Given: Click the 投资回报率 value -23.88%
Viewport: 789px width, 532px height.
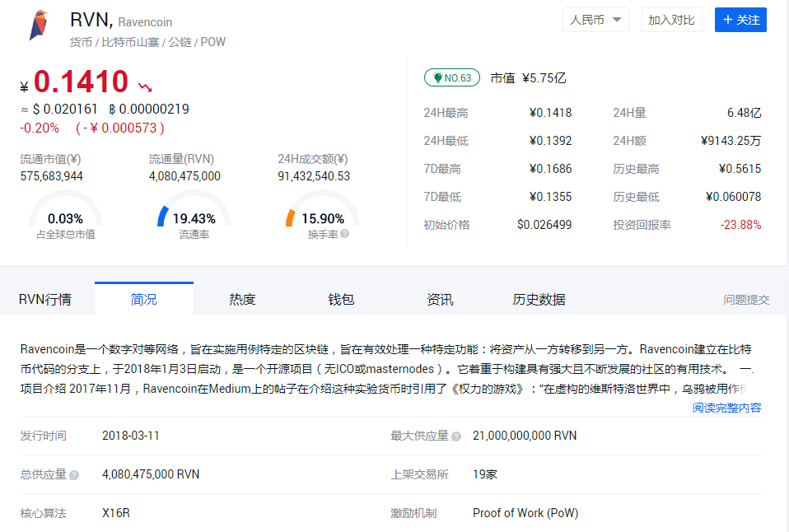Looking at the screenshot, I should (x=740, y=225).
